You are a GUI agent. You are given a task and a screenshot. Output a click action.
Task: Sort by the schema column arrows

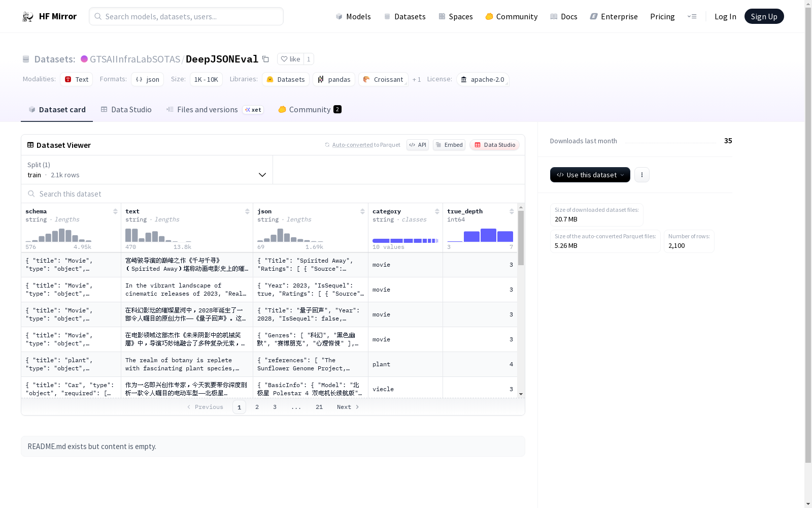[x=115, y=211]
